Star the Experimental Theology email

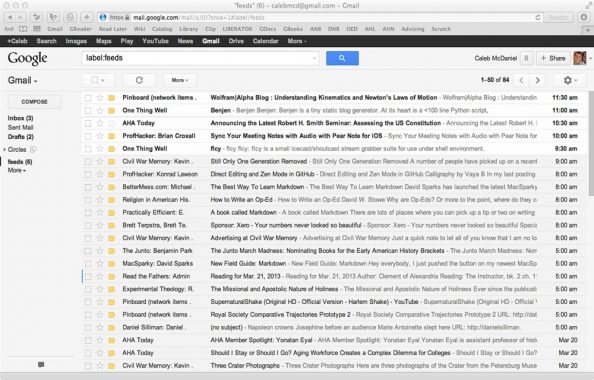pos(100,289)
